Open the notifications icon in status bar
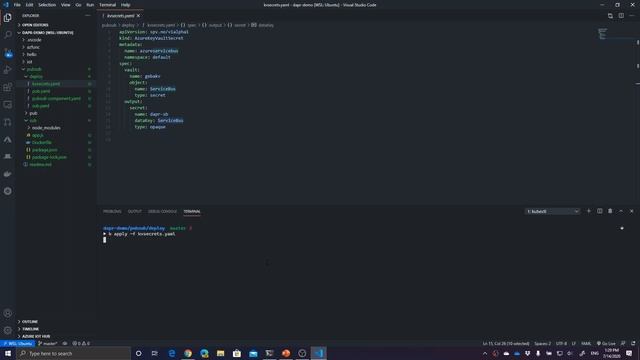This screenshot has width=640, height=360. click(633, 343)
